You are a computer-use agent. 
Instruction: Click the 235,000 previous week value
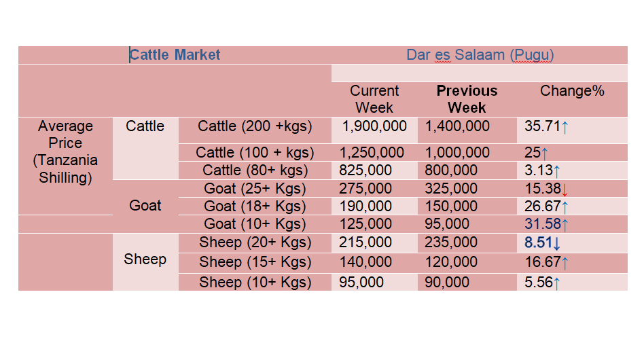click(x=451, y=242)
